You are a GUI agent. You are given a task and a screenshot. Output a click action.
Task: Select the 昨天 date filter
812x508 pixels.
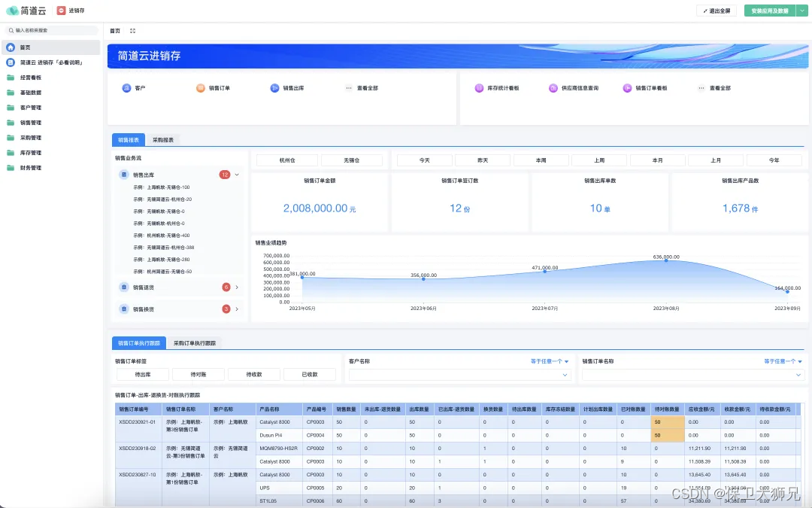click(483, 160)
